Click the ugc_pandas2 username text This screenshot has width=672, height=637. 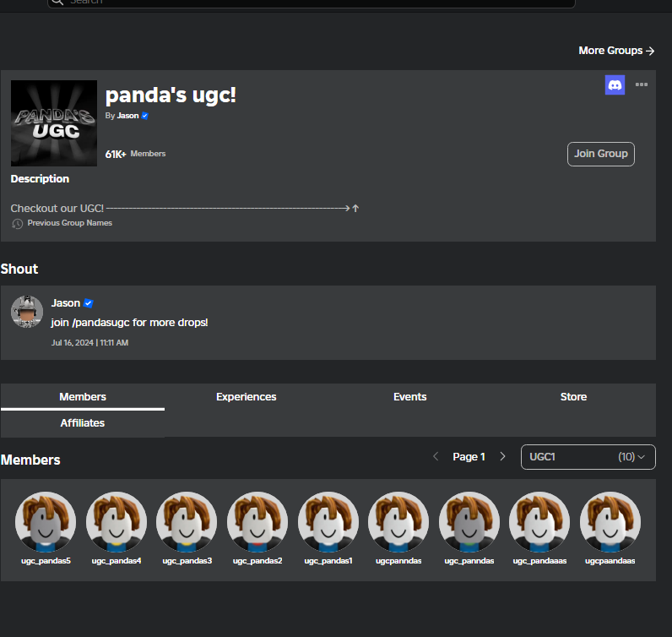coord(257,561)
